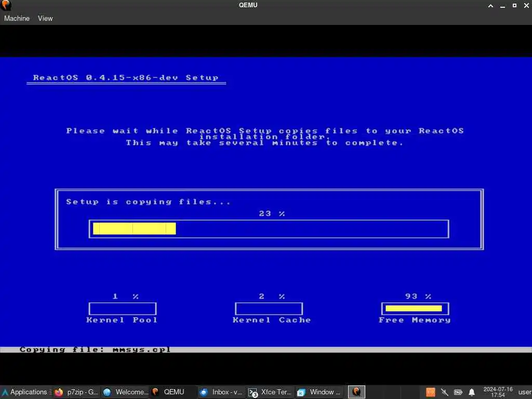Click the 'ReactOS 0.4.15-x86-dev Setup' heading

coord(126,77)
